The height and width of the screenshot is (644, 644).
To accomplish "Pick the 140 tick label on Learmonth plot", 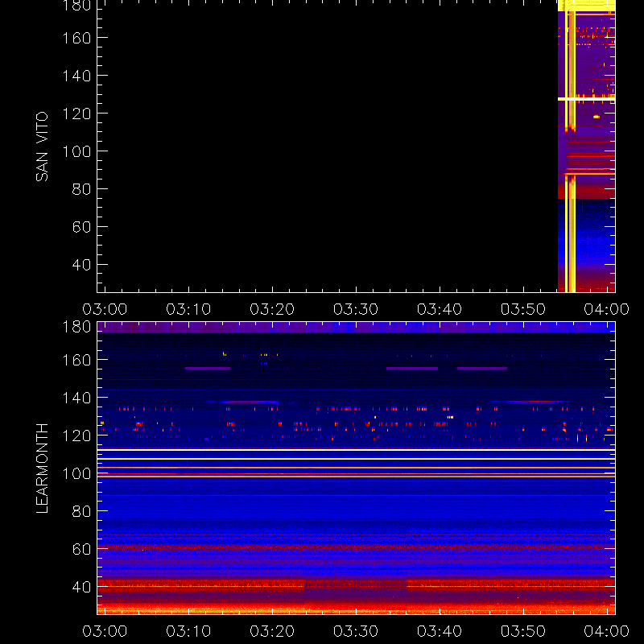I will (76, 398).
